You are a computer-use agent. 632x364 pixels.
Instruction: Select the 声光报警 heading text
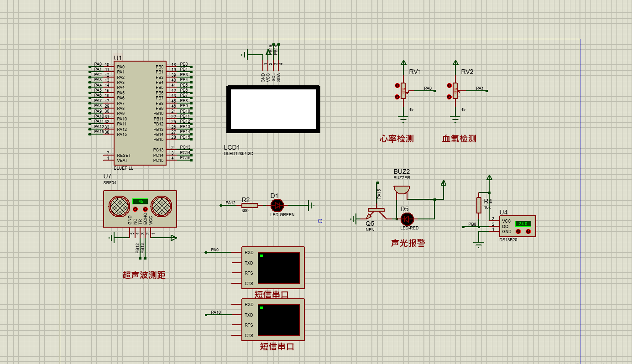click(408, 243)
